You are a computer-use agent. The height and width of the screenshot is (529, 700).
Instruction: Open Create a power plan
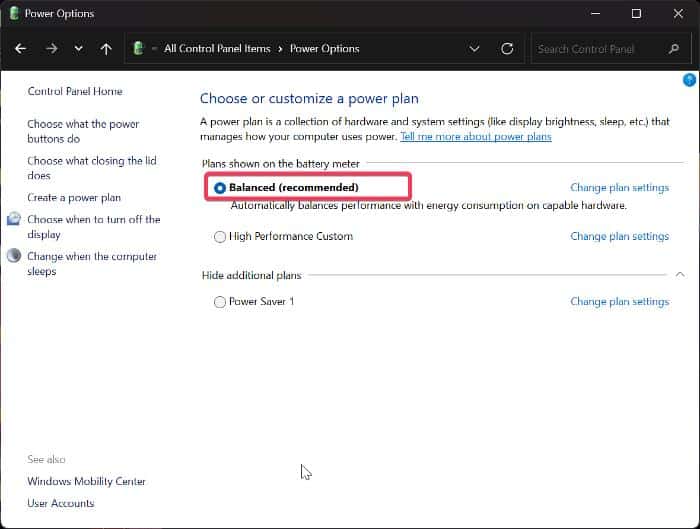tap(74, 197)
